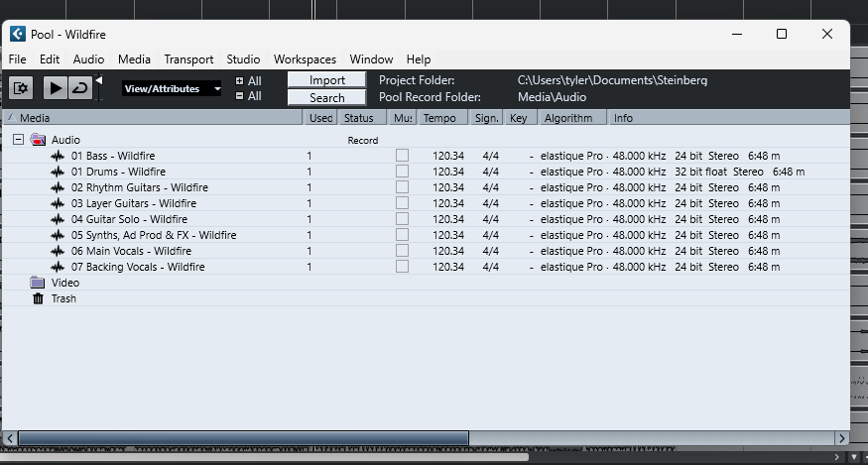Open the Help menu
The width and height of the screenshot is (868, 465).
click(419, 59)
